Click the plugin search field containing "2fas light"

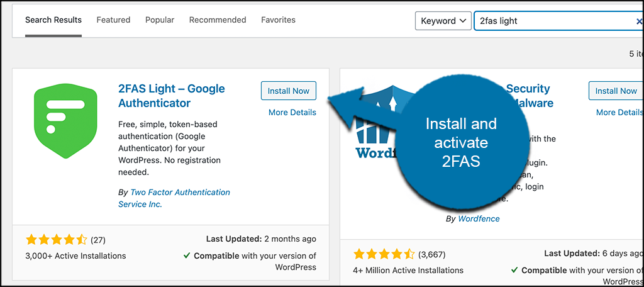click(x=553, y=21)
